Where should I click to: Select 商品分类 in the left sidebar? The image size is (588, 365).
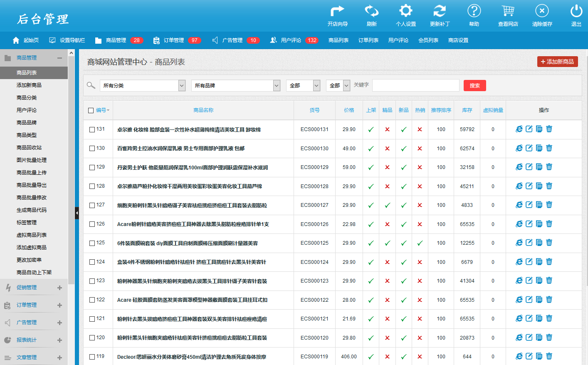tap(27, 97)
